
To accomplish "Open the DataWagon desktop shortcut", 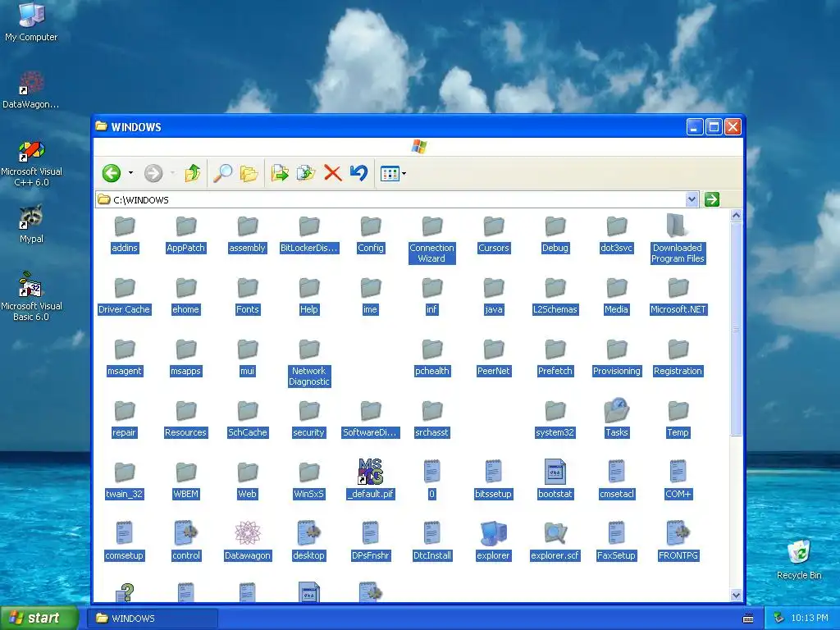I will pyautogui.click(x=31, y=90).
